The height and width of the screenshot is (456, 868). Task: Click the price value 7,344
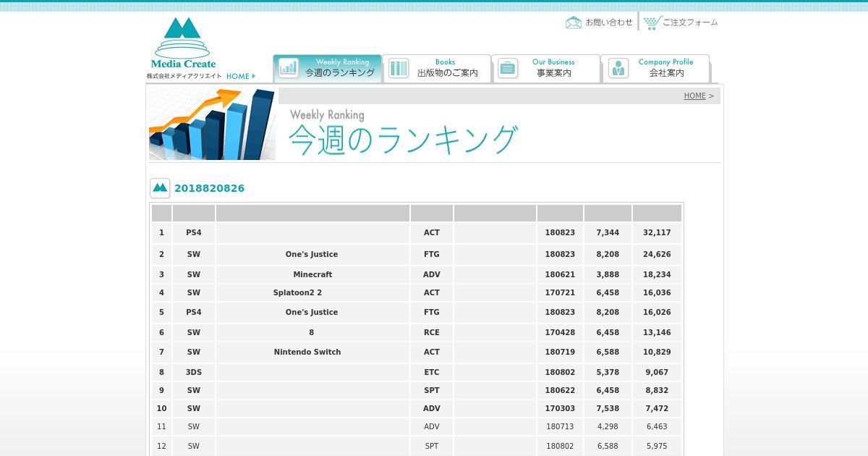pyautogui.click(x=608, y=232)
